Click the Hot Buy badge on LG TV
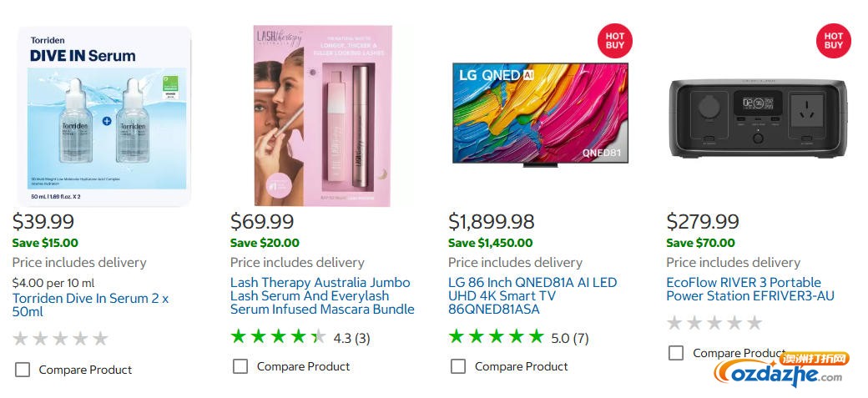Screen dimensions: 868x398 pos(614,40)
